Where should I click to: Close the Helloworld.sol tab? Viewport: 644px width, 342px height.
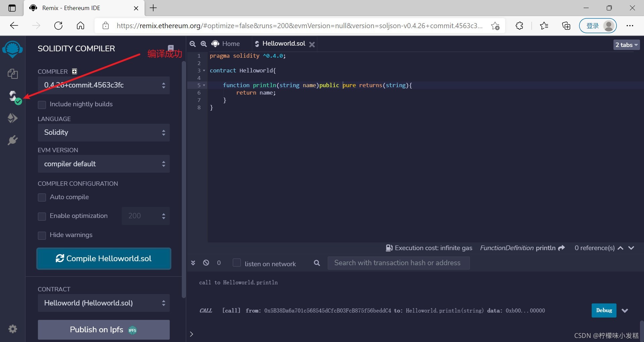[x=312, y=44]
